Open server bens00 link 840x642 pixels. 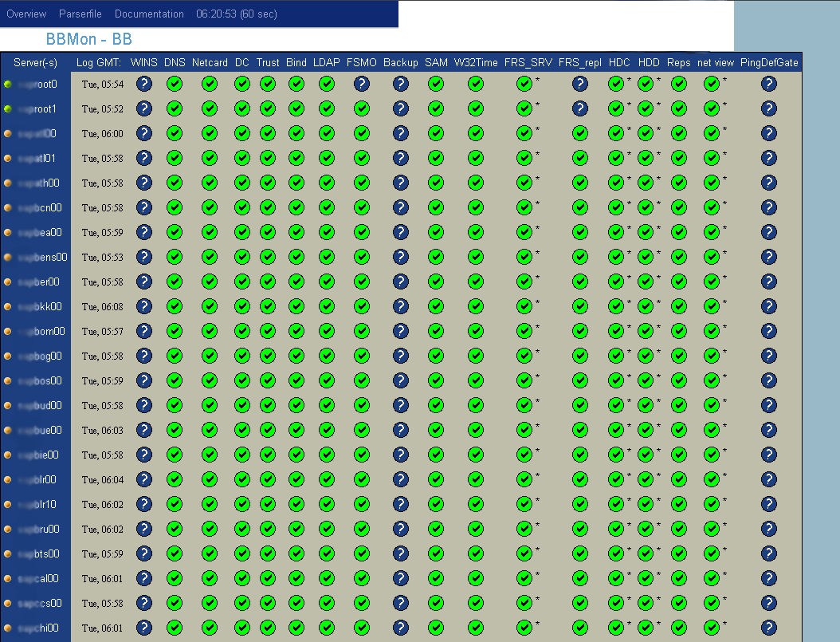click(x=43, y=257)
